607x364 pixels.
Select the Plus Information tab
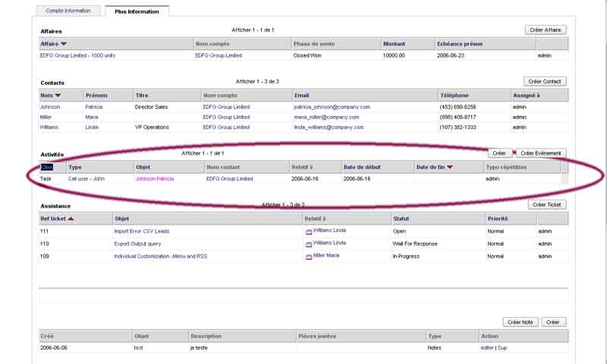pyautogui.click(x=137, y=11)
